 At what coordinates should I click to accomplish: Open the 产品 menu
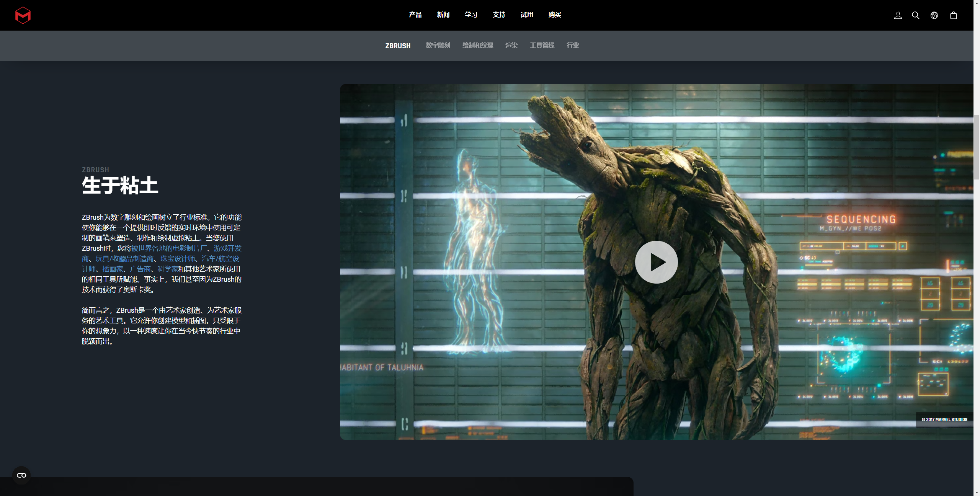[415, 15]
